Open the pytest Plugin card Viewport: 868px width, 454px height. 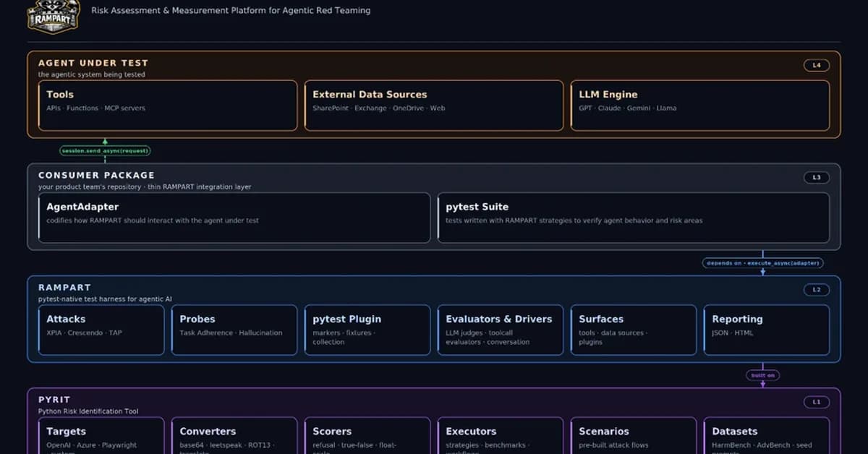[x=367, y=330]
